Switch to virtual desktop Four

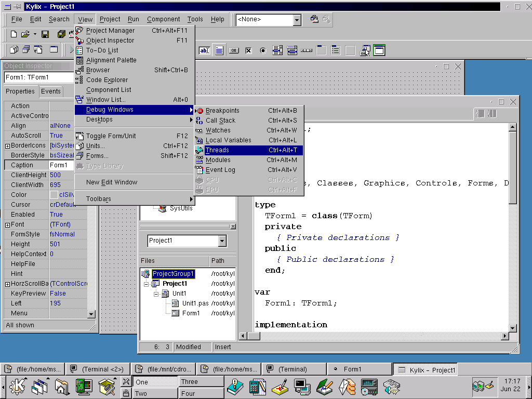(x=201, y=394)
